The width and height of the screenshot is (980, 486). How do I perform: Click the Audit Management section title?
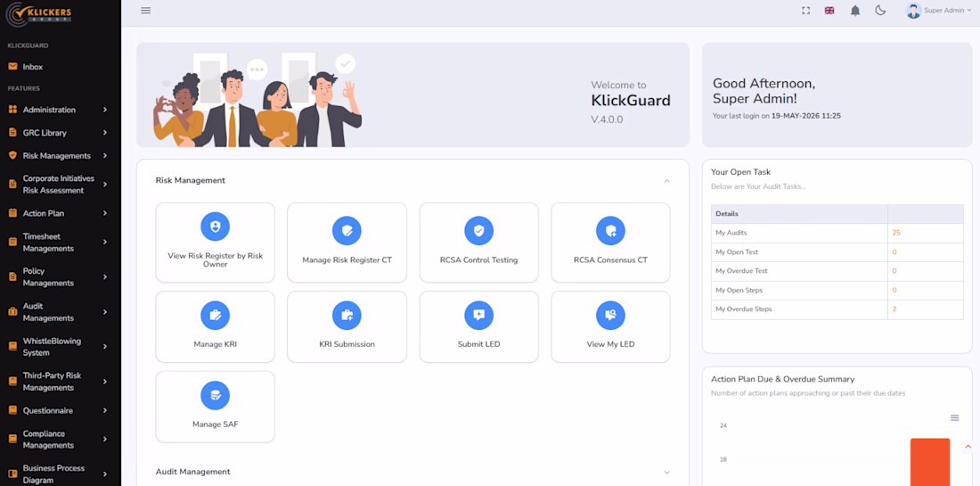pyautogui.click(x=192, y=472)
